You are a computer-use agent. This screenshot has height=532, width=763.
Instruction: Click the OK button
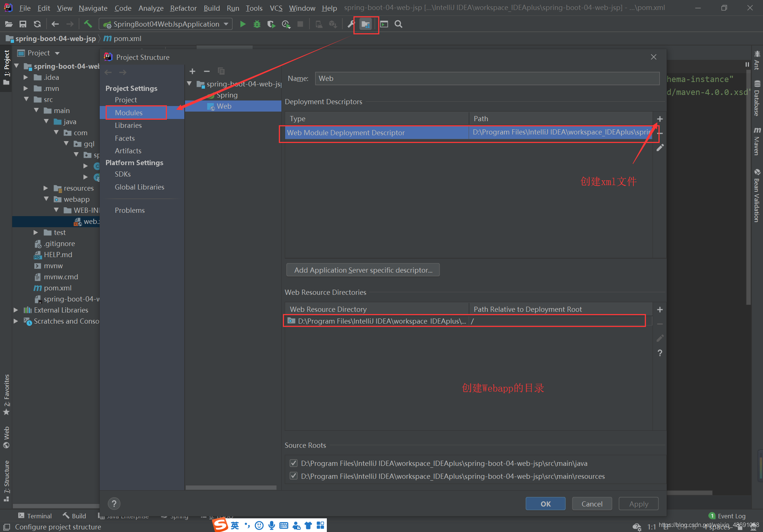(545, 504)
